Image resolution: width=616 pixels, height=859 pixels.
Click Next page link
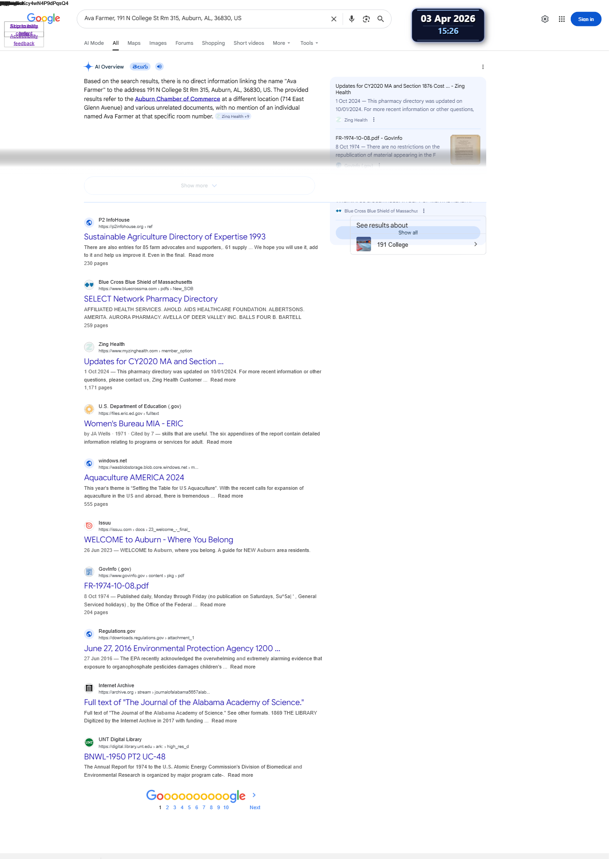(x=255, y=807)
